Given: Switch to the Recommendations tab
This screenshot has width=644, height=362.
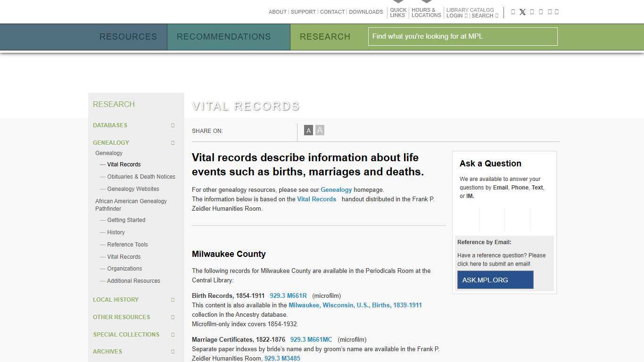Looking at the screenshot, I should [x=223, y=37].
